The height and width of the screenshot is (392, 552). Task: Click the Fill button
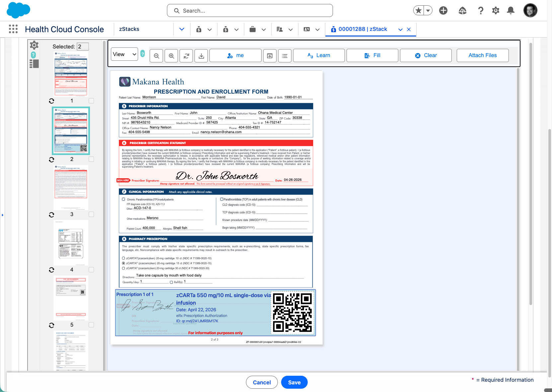(372, 56)
